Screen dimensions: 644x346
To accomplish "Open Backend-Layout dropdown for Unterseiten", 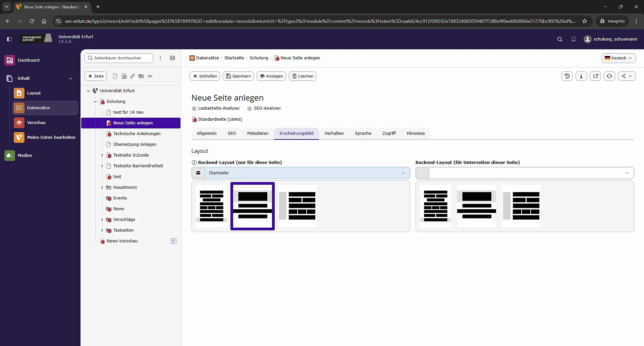I will click(x=525, y=173).
